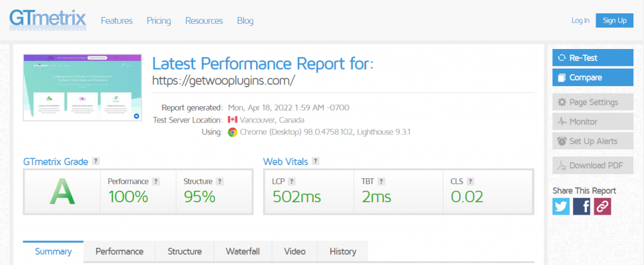
Task: Click the GTmetrix logo
Action: coord(48,19)
